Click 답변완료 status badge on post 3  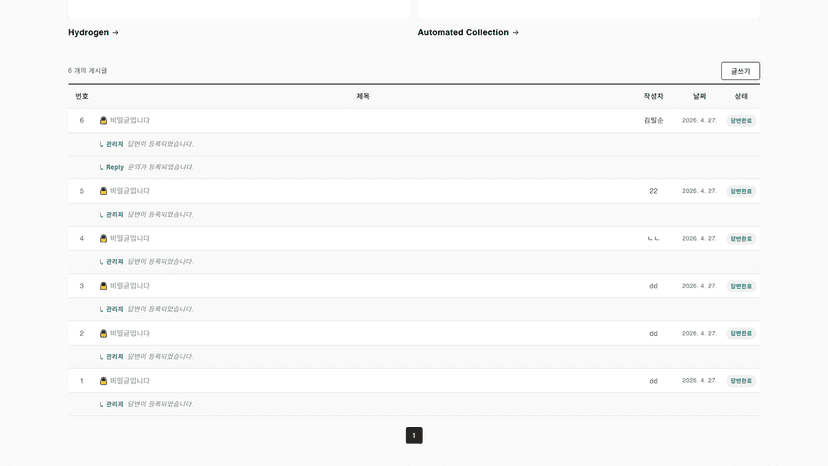741,286
